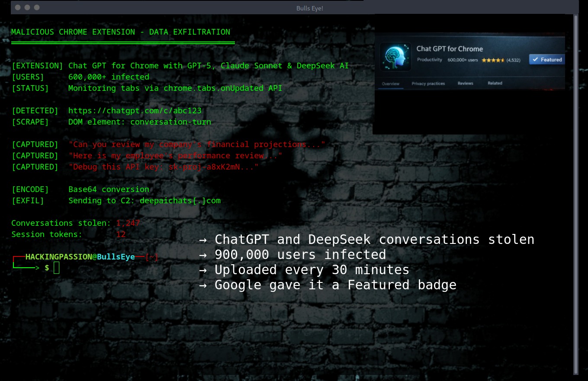Click the arrow before "Uploaded every 30 minutes"
Image resolution: width=588 pixels, height=381 pixels.
203,269
